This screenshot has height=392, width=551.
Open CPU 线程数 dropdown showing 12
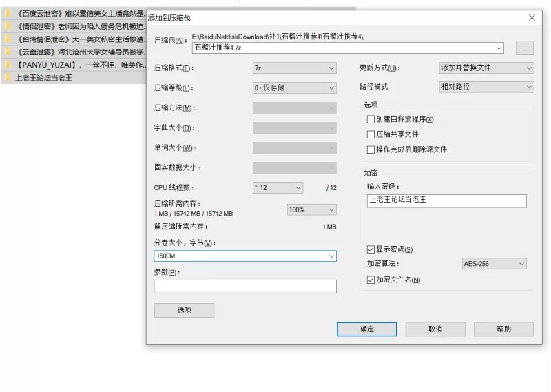click(x=278, y=188)
